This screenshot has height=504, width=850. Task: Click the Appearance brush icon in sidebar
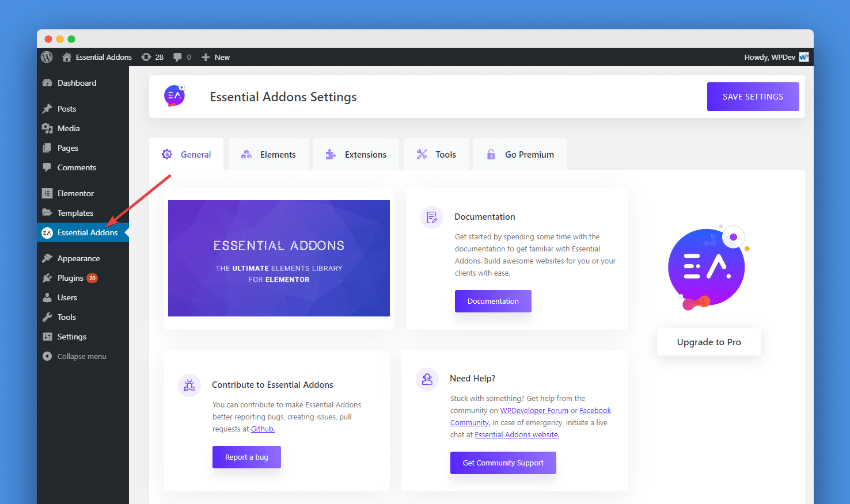pos(47,258)
